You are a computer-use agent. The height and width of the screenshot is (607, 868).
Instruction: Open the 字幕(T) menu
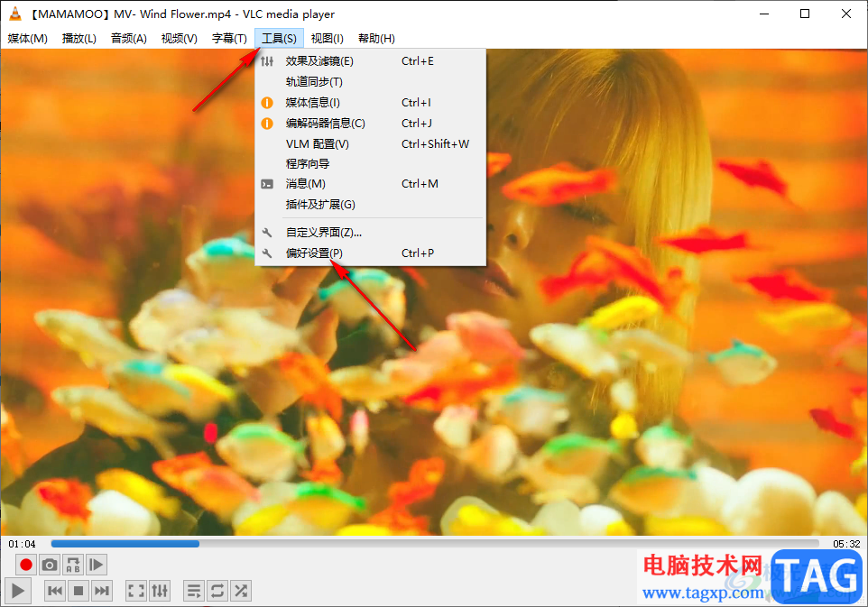[x=229, y=38]
